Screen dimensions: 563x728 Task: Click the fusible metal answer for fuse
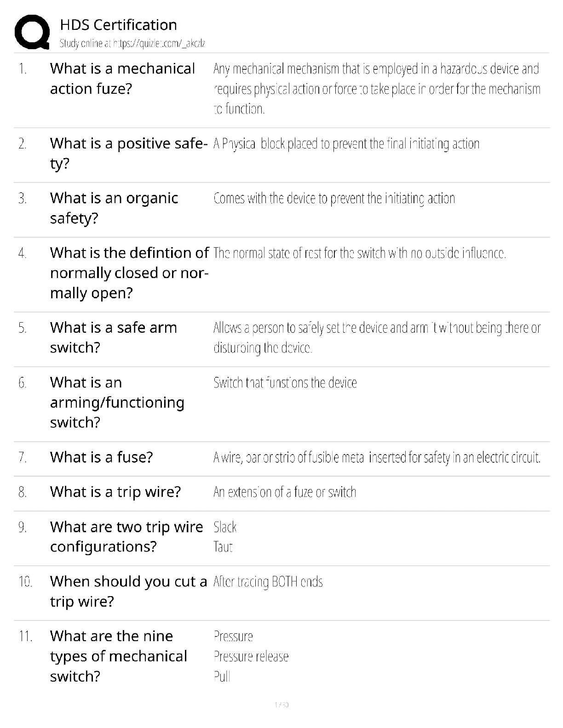pyautogui.click(x=376, y=458)
